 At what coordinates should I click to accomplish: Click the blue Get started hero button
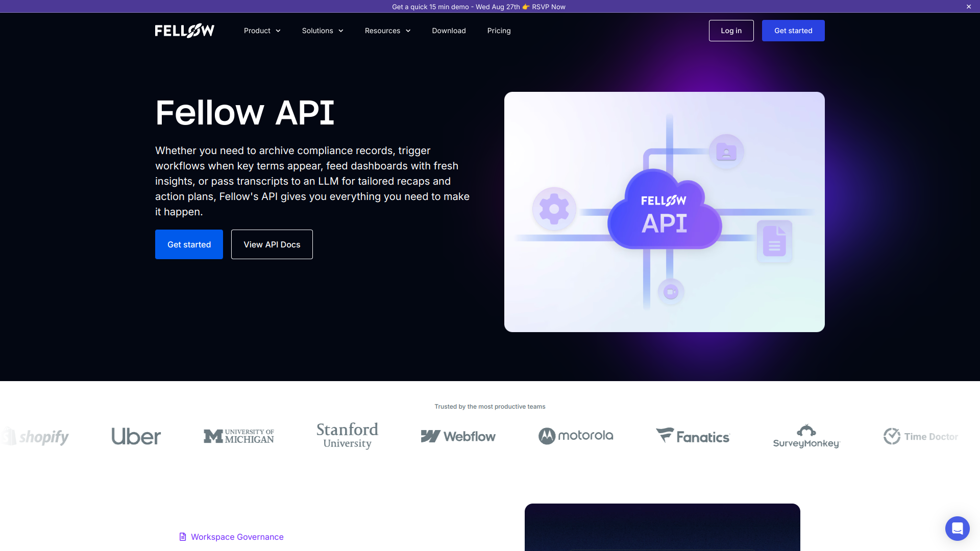[x=189, y=244]
